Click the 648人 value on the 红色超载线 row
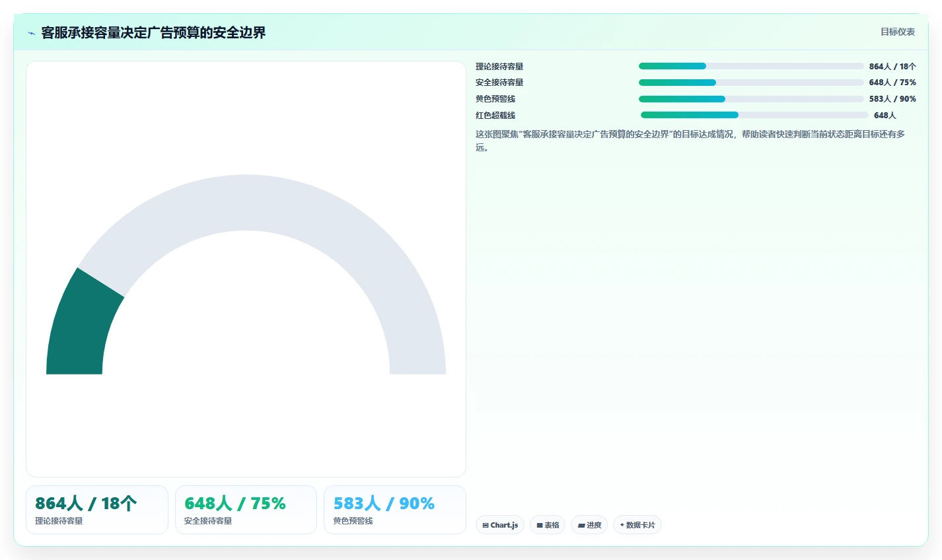 point(885,115)
